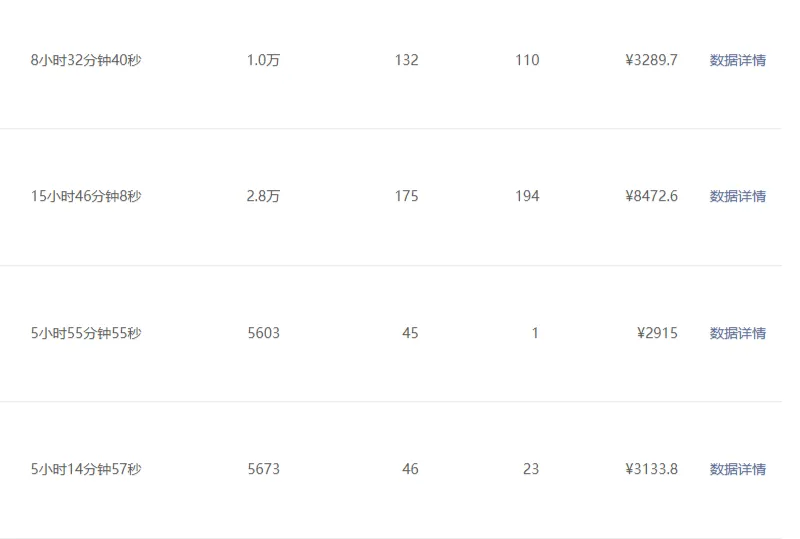The width and height of the screenshot is (800, 539).
Task: Open 数据详情 for the ¥2915 row
Action: (x=737, y=333)
